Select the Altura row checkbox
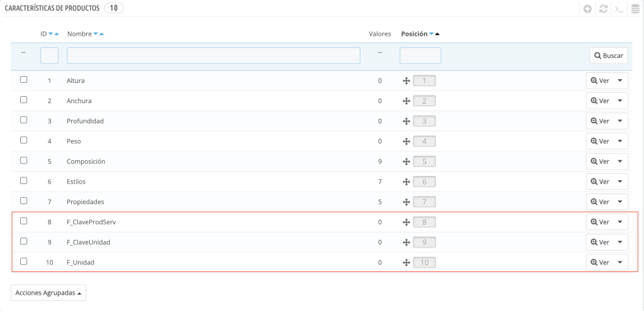The height and width of the screenshot is (311, 644). [x=23, y=80]
